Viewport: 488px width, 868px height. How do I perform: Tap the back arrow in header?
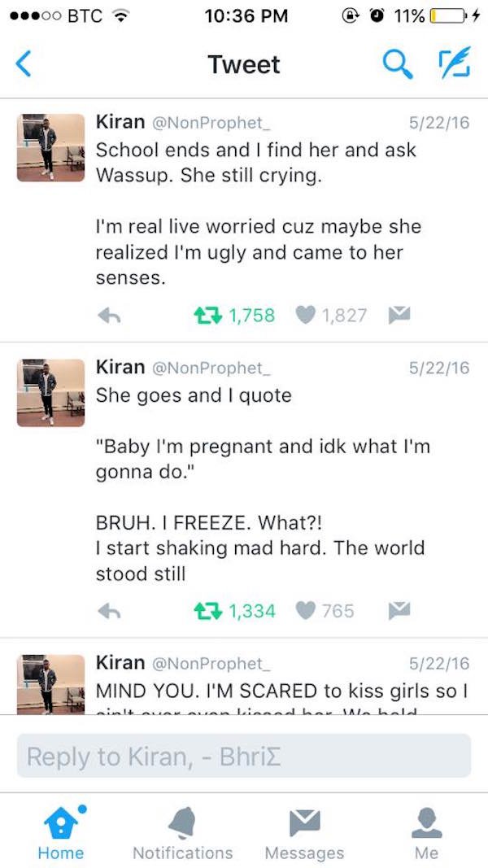23,64
